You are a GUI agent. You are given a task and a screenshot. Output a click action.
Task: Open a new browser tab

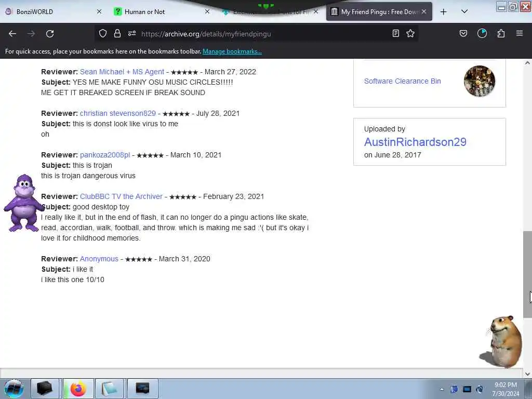click(444, 12)
